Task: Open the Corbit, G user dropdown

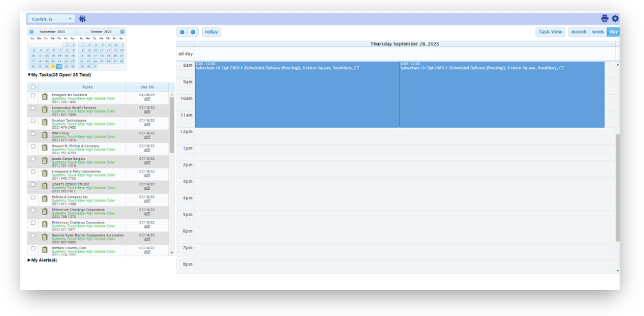Action: [x=51, y=19]
